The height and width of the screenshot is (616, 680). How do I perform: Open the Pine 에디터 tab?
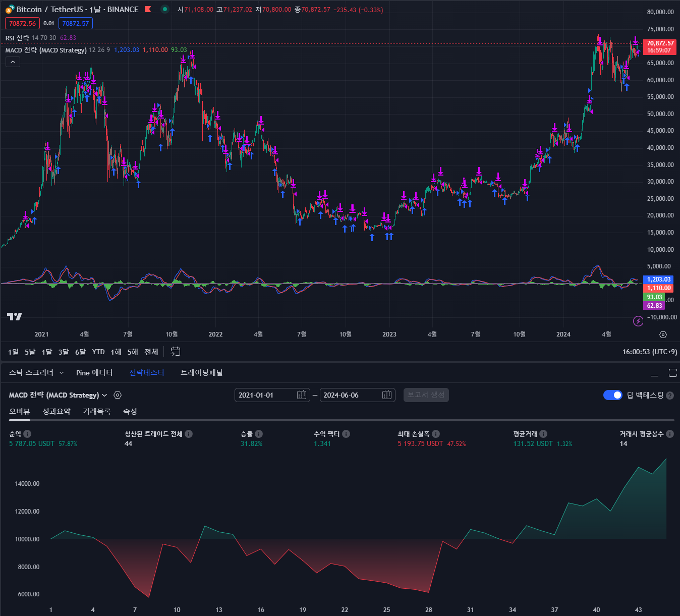point(94,373)
